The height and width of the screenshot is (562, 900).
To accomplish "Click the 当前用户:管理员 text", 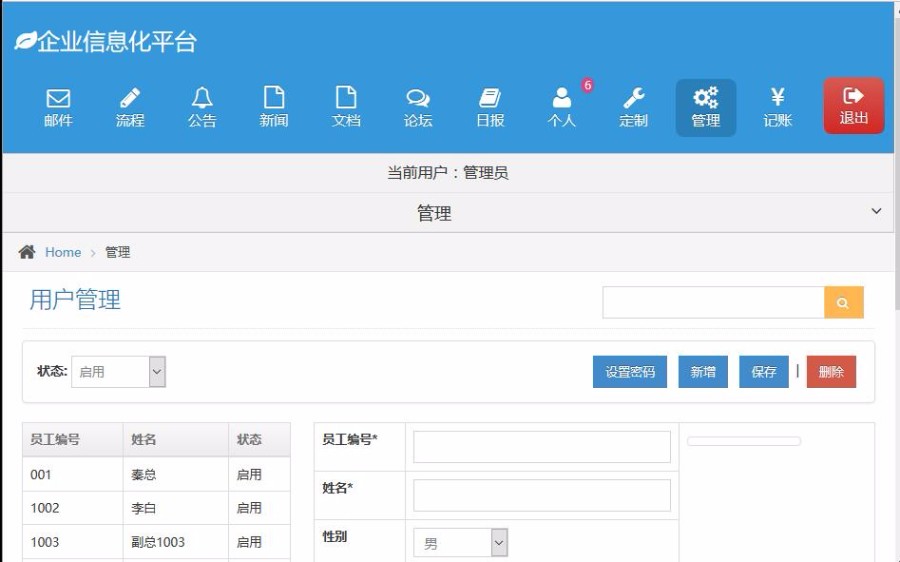I will [448, 173].
